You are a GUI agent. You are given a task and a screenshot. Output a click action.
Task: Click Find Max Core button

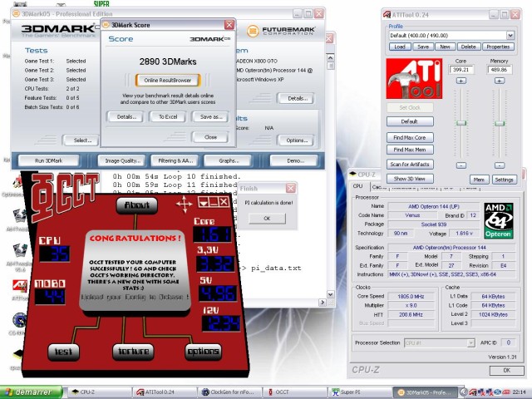coord(409,136)
